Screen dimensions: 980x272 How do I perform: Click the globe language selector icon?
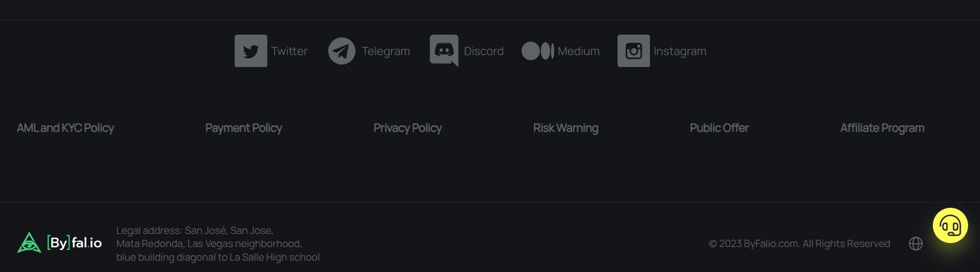pos(915,244)
